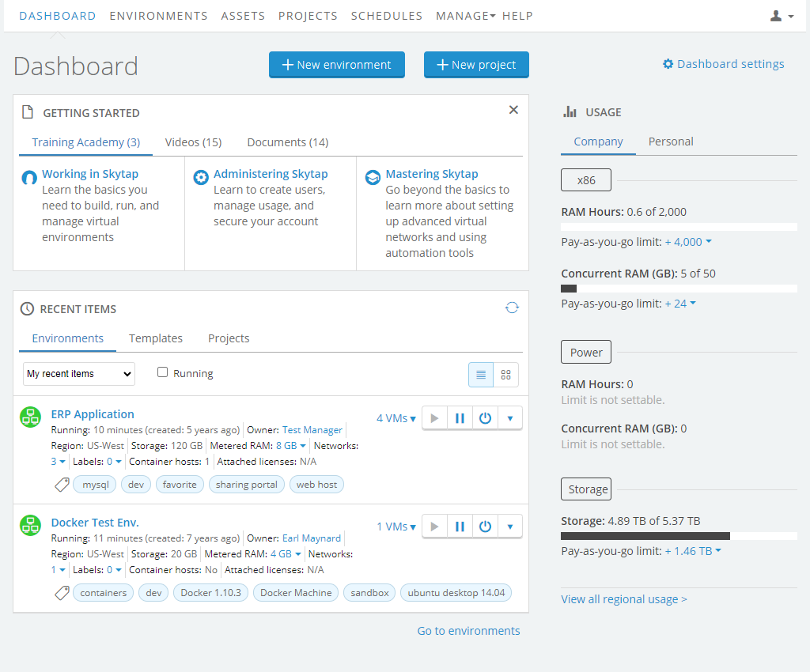Follow the Go to environments link
810x672 pixels.
tap(468, 631)
